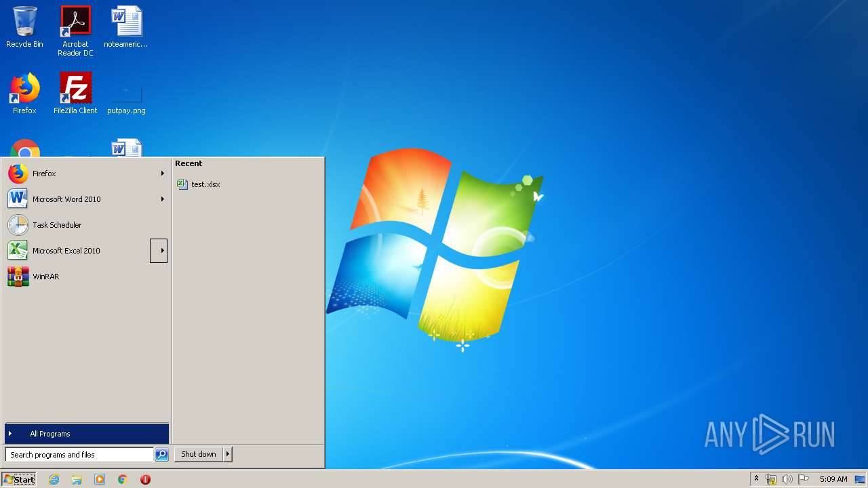The height and width of the screenshot is (488, 868).
Task: Show hidden system tray icons
Action: click(x=756, y=479)
